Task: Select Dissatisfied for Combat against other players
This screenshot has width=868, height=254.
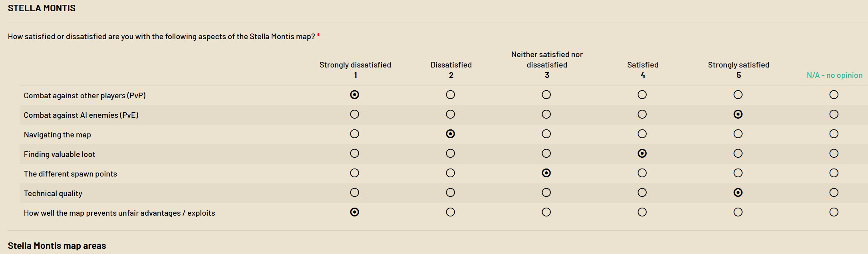Action: [450, 95]
